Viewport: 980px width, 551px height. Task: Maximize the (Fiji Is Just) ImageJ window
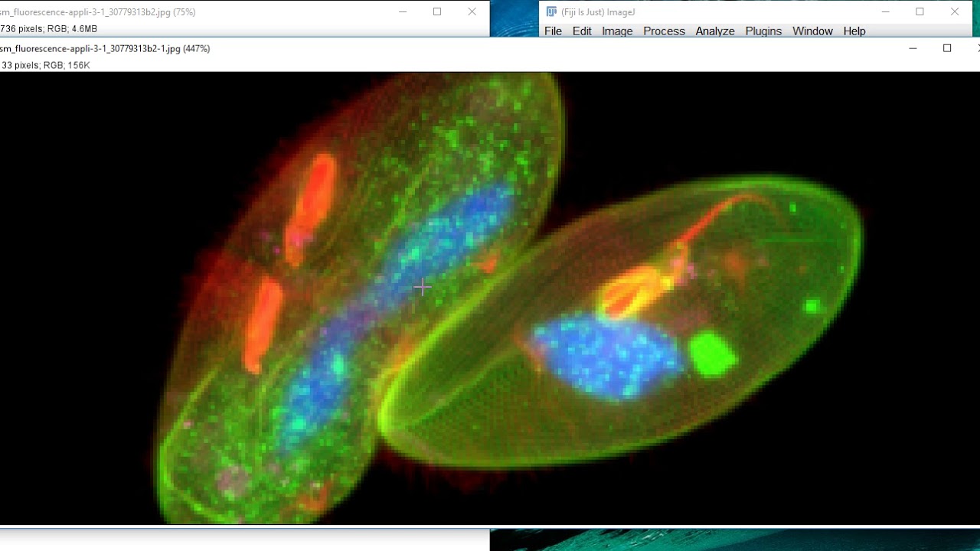click(920, 11)
